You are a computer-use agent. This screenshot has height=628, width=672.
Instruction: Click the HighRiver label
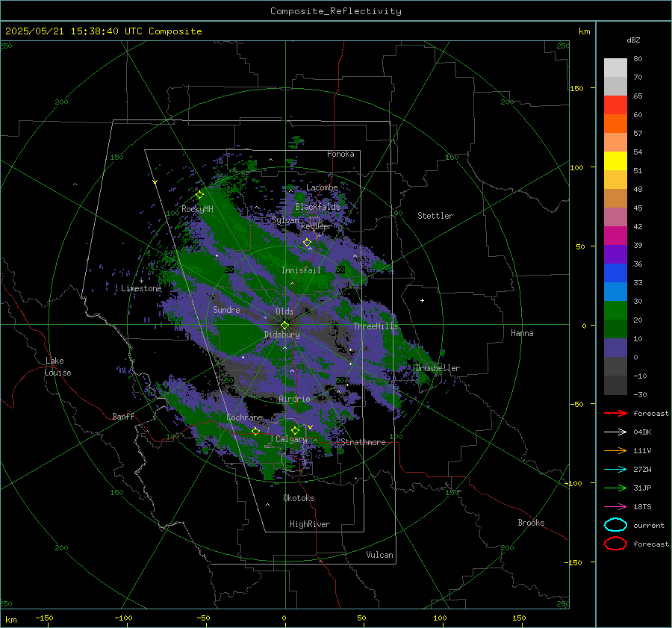309,524
